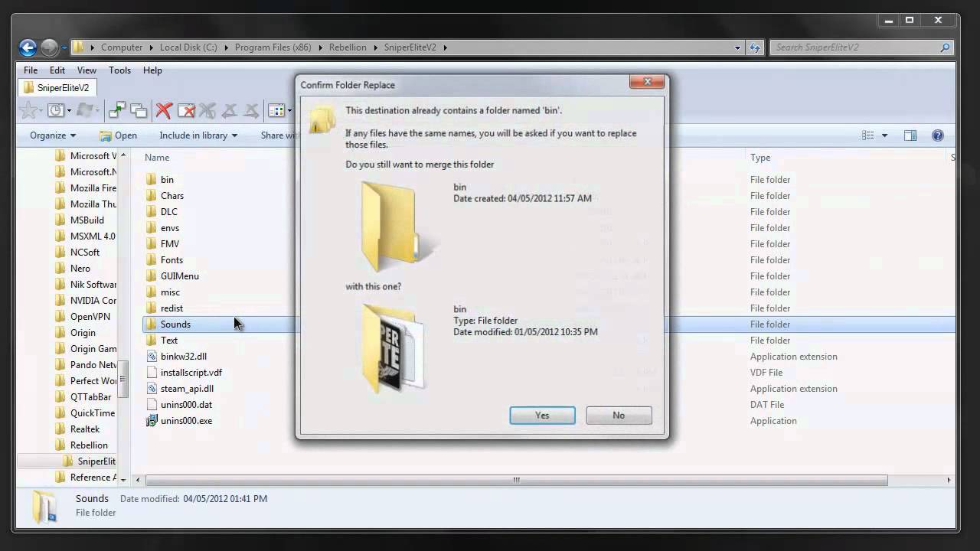Open the Include in library dropdown
Image resolution: width=980 pixels, height=551 pixels.
point(198,135)
